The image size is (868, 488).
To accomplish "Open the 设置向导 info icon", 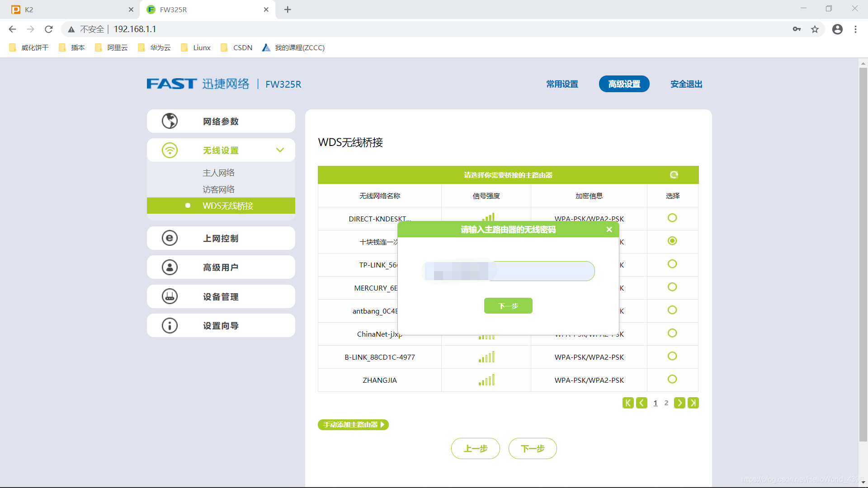I will (170, 325).
